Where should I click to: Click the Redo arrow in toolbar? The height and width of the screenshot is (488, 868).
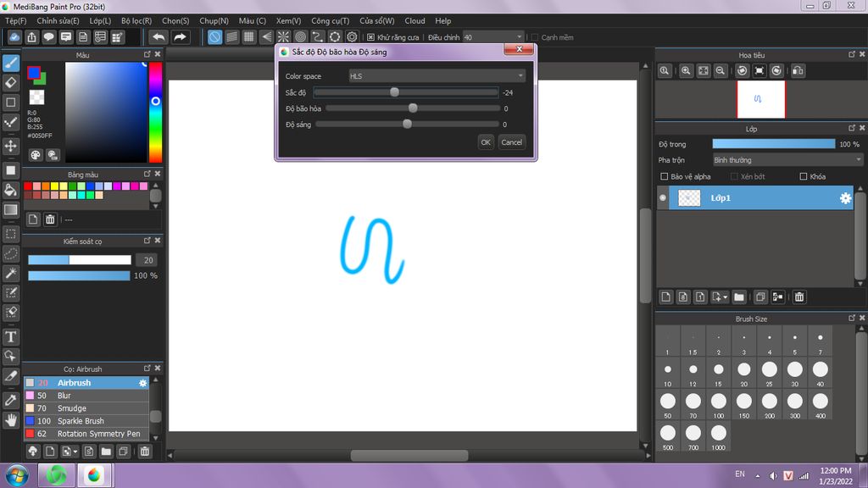[180, 37]
